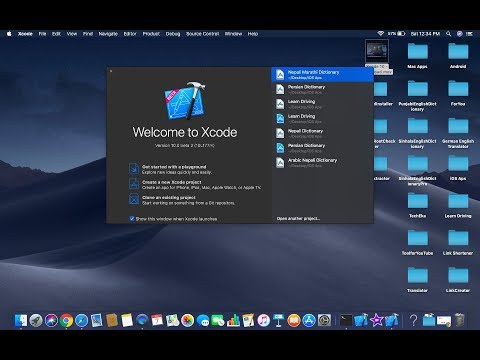Screen dimensions: 480x360
Task: Click the Siri icon in menu bar
Action: pos(459,34)
